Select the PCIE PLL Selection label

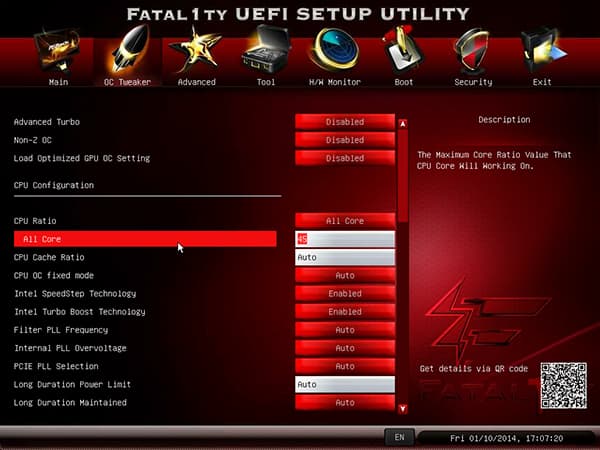(56, 366)
